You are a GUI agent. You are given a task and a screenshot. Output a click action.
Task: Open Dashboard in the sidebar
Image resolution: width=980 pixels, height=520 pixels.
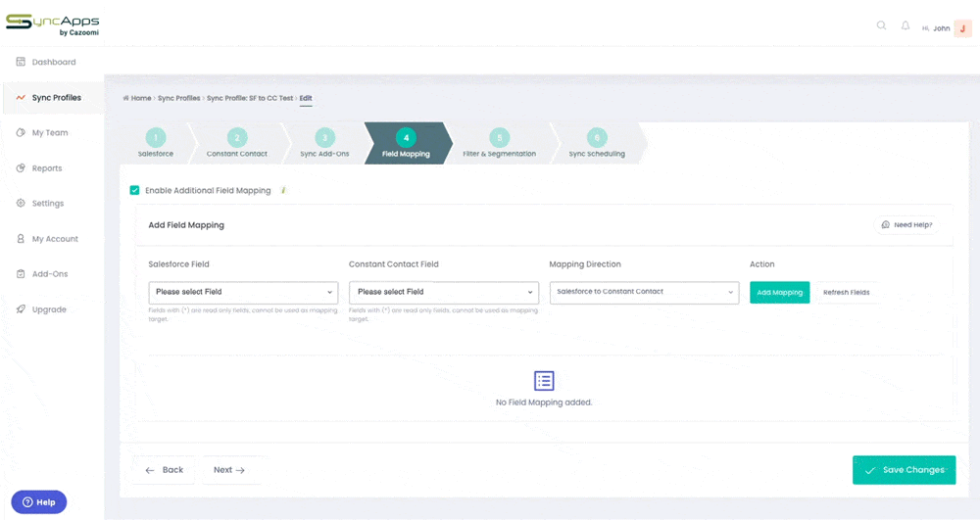tap(54, 62)
